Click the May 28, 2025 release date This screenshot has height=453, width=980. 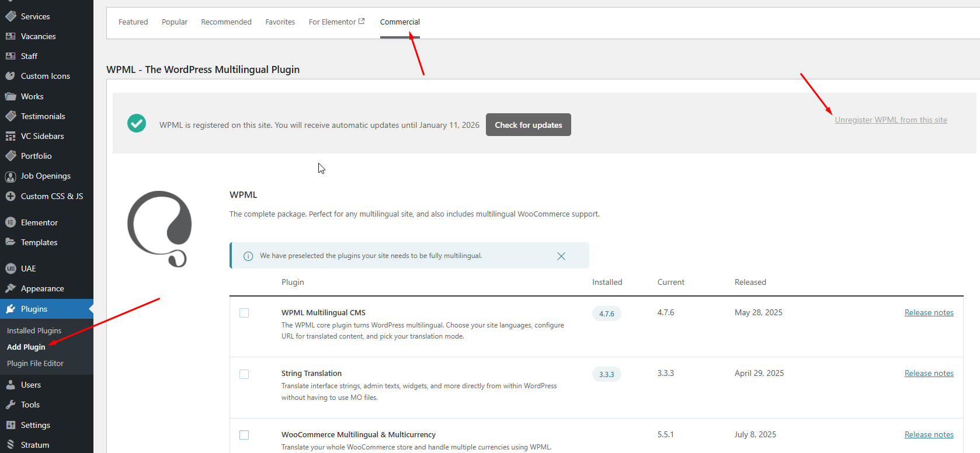point(759,312)
